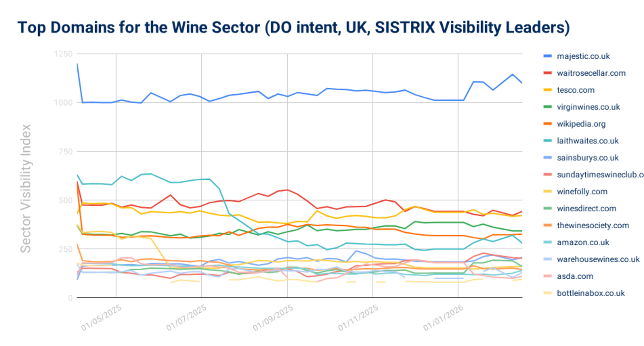Click the chart title text

click(x=294, y=27)
